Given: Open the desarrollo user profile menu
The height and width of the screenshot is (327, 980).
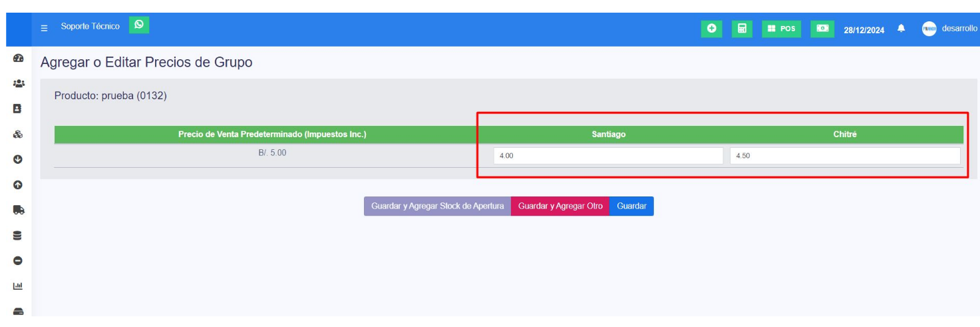Looking at the screenshot, I should point(949,29).
